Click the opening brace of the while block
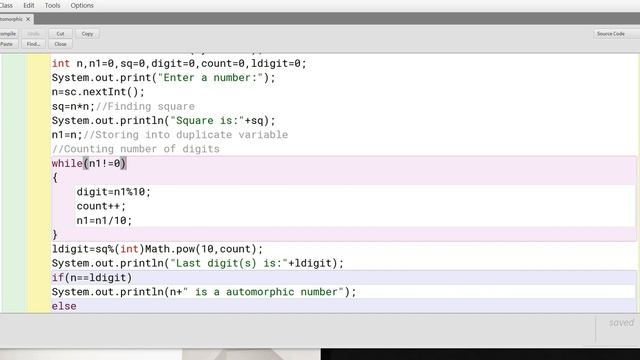640x360 pixels. coord(55,178)
